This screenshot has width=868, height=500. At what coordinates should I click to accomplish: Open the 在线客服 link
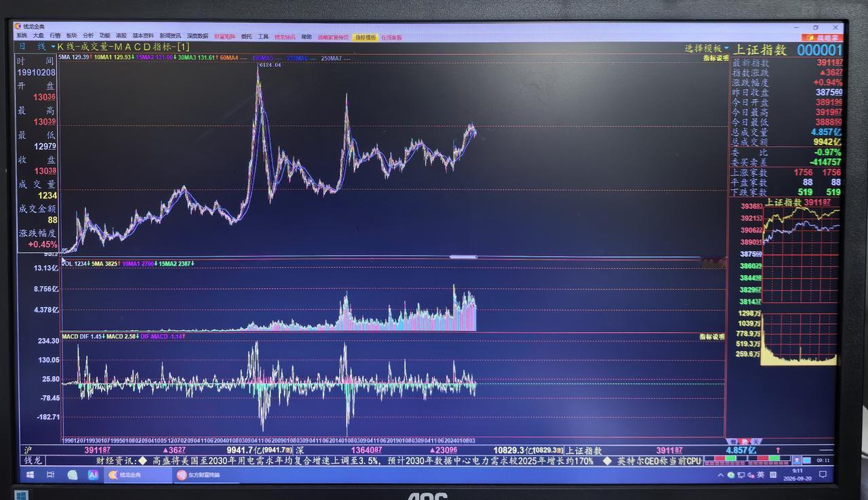(x=391, y=38)
